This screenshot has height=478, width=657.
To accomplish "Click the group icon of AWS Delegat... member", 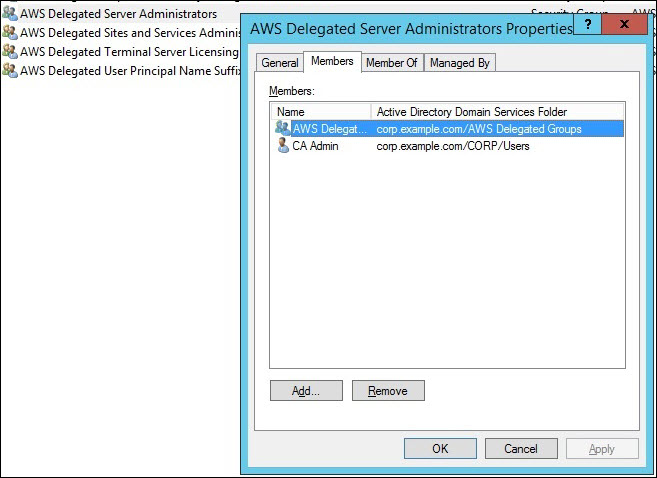I will coord(282,128).
